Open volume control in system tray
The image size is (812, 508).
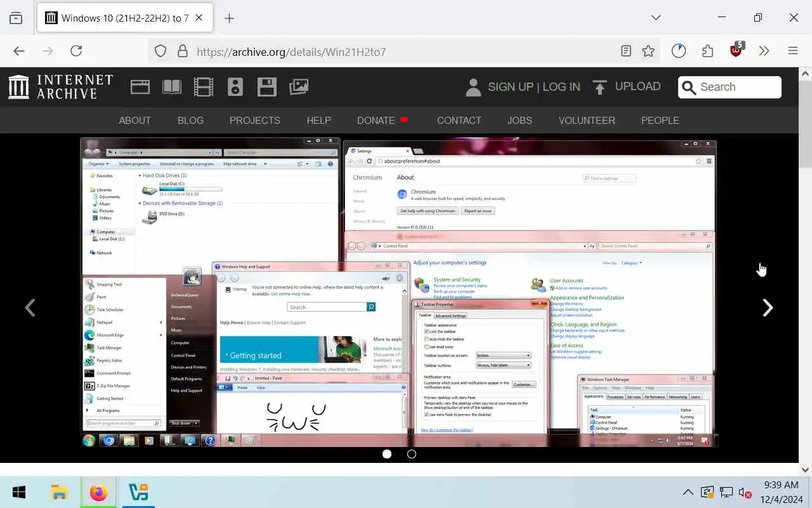[746, 492]
